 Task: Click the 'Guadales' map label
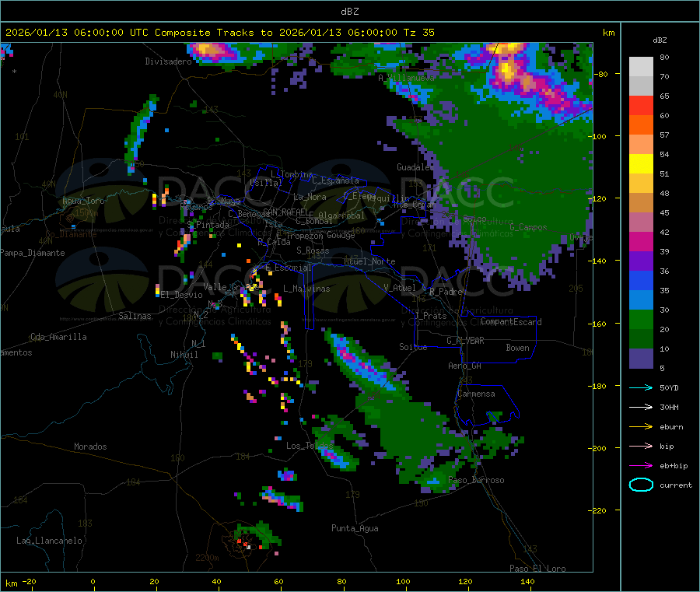click(415, 167)
